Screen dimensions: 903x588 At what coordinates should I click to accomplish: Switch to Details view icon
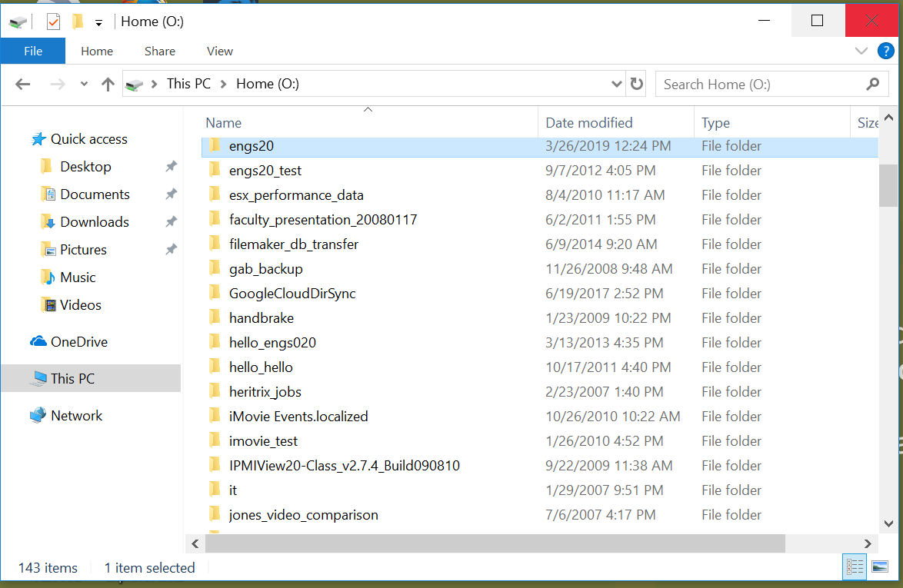(855, 567)
